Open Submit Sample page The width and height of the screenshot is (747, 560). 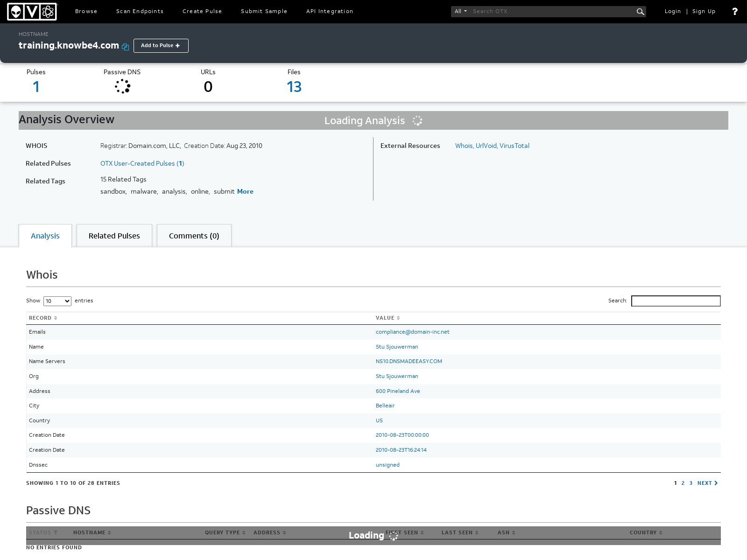click(264, 12)
